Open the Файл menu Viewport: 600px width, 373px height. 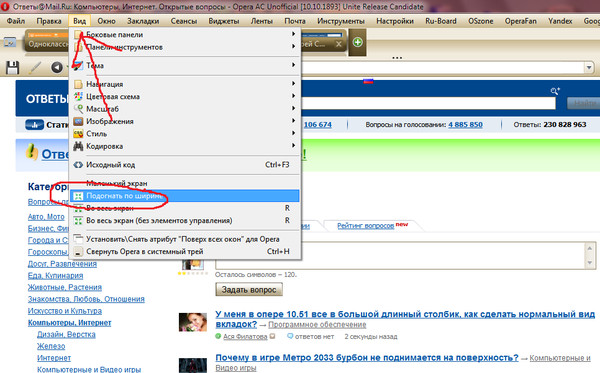pos(16,21)
